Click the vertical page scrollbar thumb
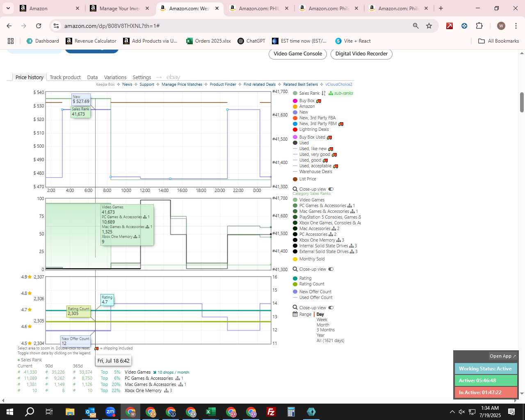Screen dimensions: 525x420 point(522,102)
